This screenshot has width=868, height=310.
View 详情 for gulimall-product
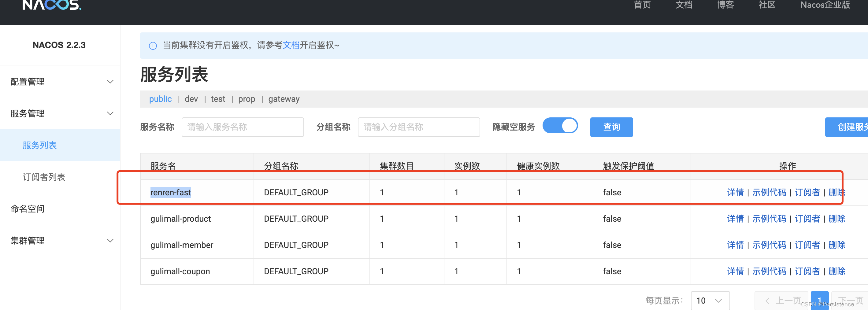click(x=735, y=219)
